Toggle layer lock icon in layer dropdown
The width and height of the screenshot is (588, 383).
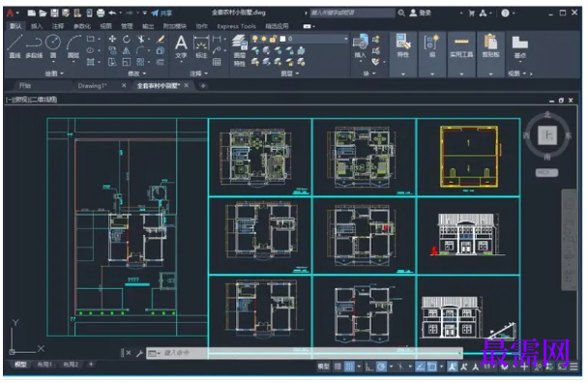274,39
